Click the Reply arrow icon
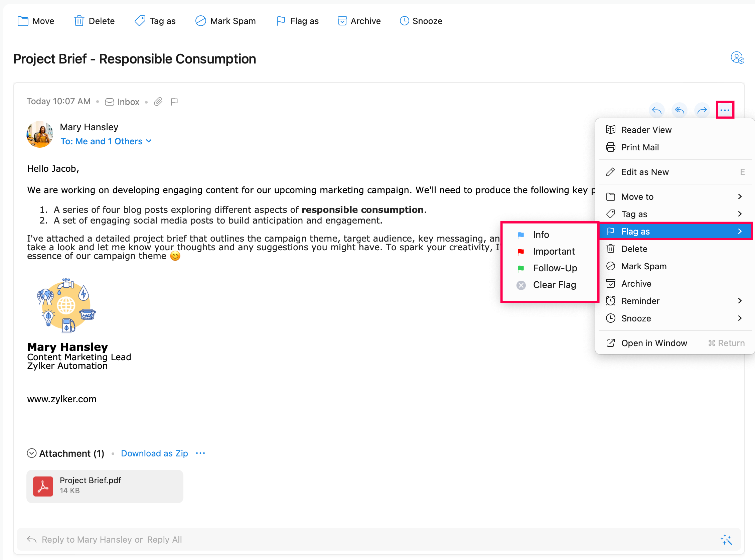Viewport: 755px width, 560px height. (656, 110)
